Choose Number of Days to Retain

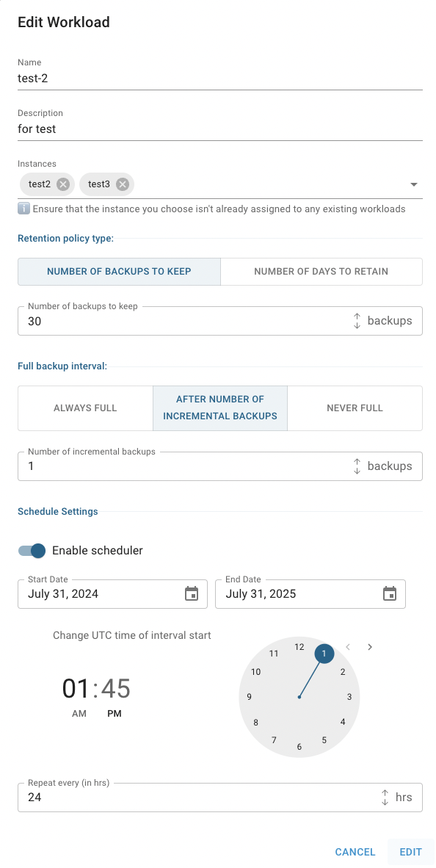[x=321, y=271]
